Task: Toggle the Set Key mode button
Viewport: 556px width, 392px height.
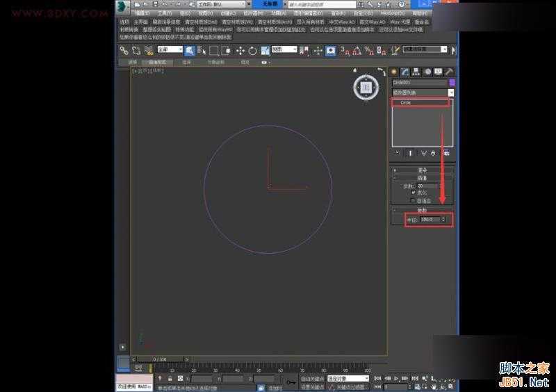Action: click(312, 387)
